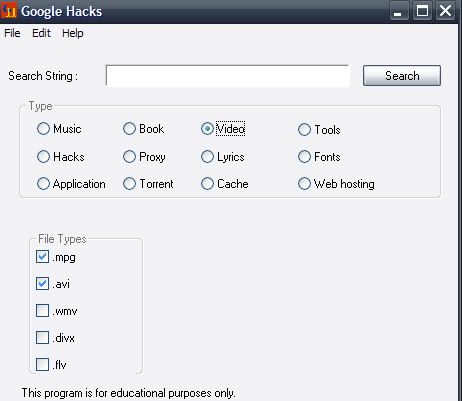Open the Edit menu
462x401 pixels.
41,33
